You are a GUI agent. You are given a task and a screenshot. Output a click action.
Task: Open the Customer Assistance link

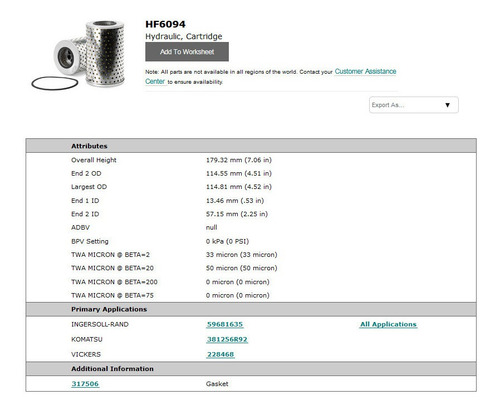pos(365,71)
